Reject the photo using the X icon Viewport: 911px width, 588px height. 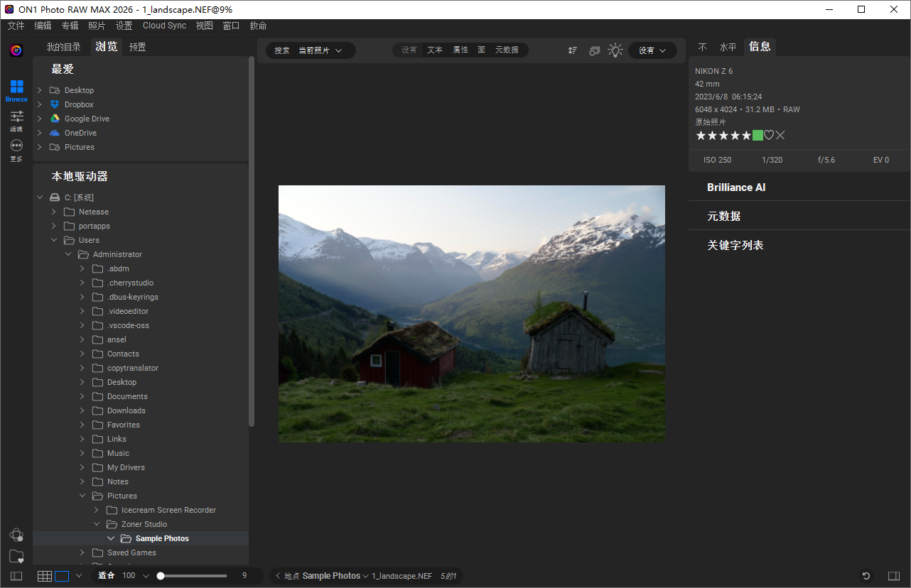(x=780, y=134)
